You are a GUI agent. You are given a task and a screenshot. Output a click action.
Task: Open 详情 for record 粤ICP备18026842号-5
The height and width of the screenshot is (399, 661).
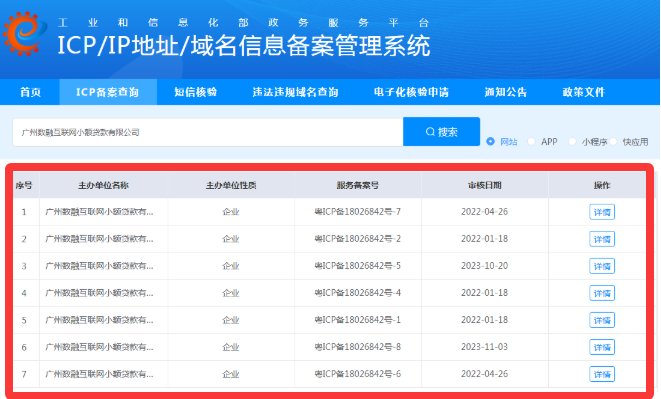602,266
